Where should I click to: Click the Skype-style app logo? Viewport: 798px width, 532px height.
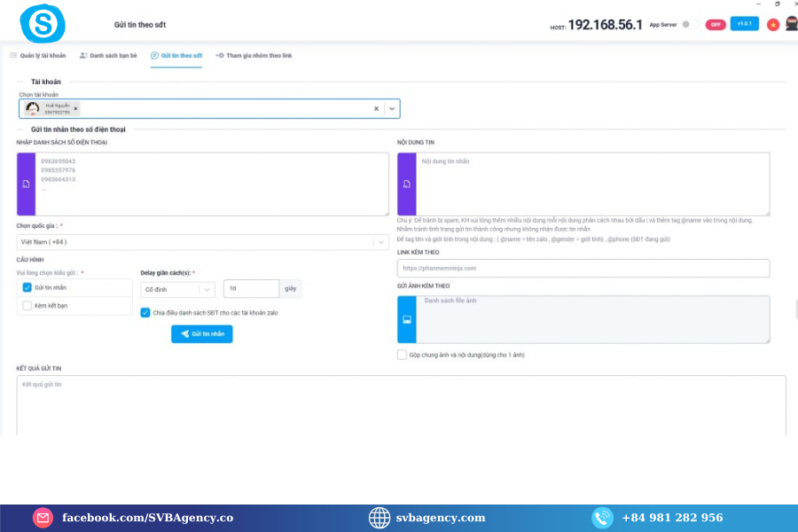tap(43, 23)
